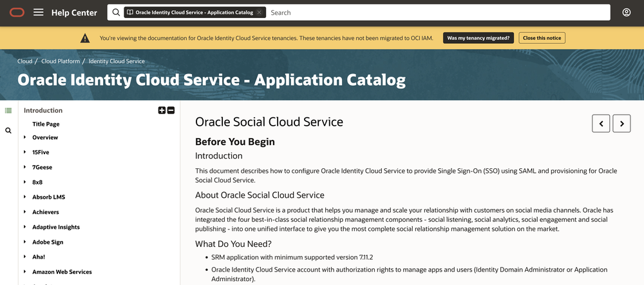Open the Title Page entry
The height and width of the screenshot is (285, 644).
pos(46,124)
